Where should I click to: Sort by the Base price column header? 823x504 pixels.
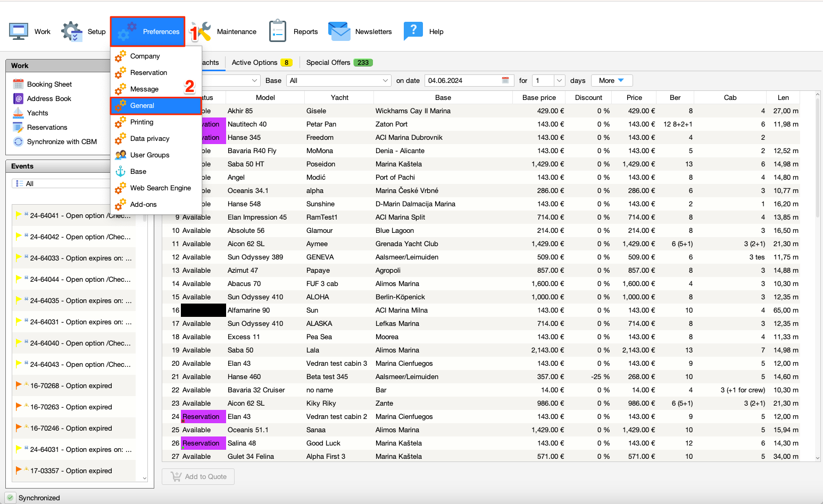[x=539, y=97]
